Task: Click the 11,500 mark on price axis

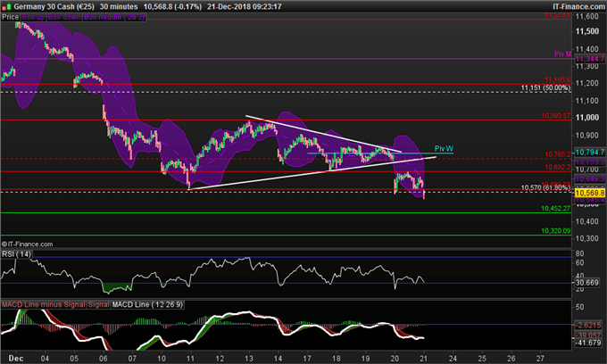Action: click(587, 31)
